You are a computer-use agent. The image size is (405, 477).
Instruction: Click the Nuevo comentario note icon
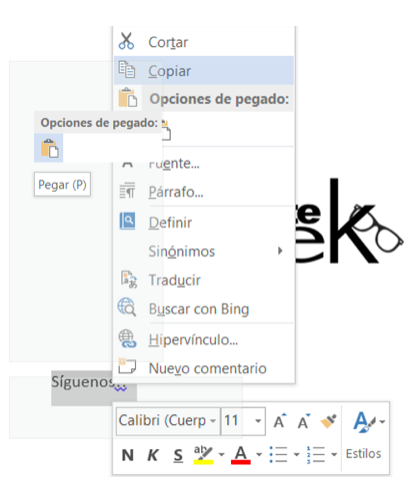click(x=127, y=366)
